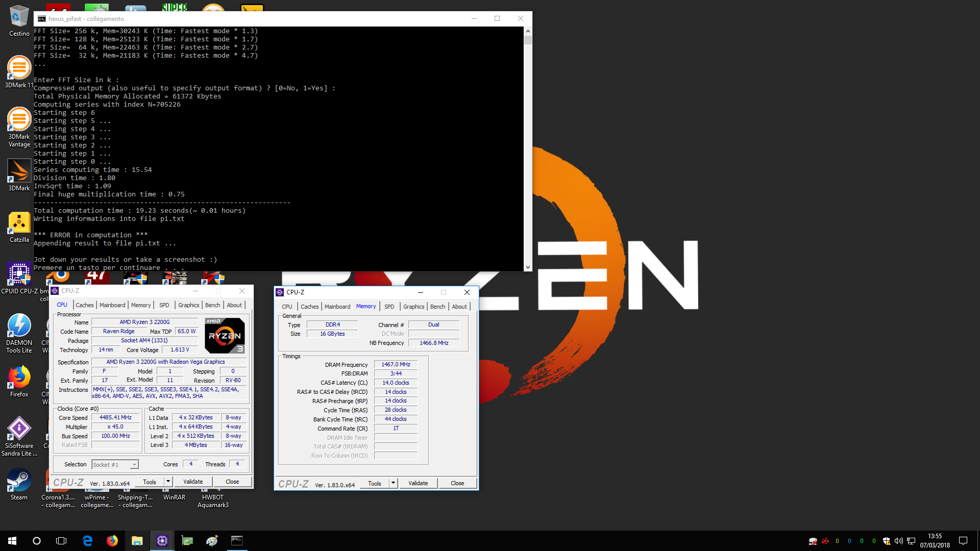
Task: Select the Cestino recycle bin desktop icon
Action: click(19, 20)
